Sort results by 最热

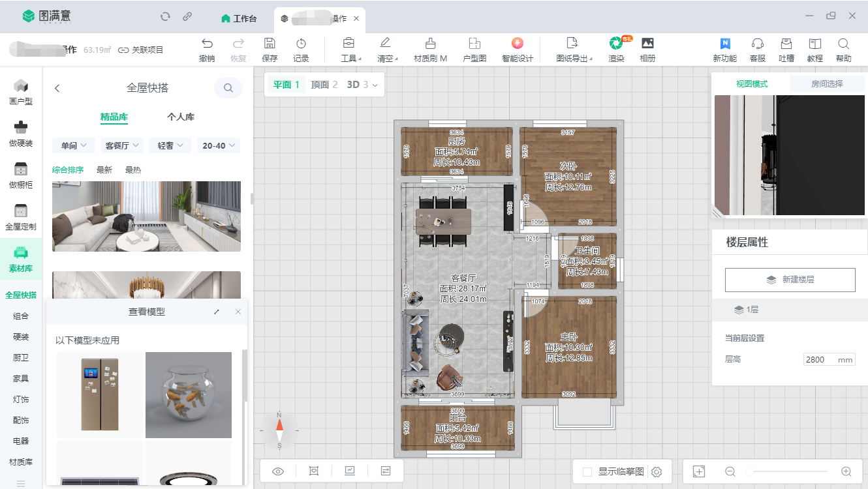(x=133, y=170)
